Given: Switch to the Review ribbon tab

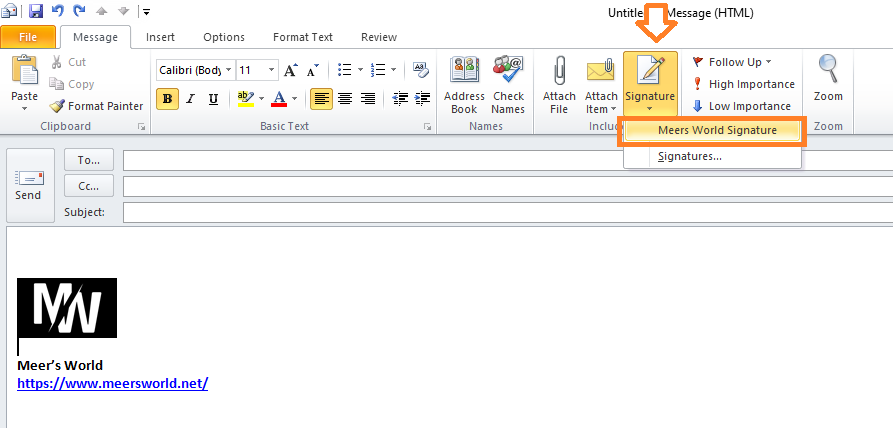Looking at the screenshot, I should pos(379,37).
